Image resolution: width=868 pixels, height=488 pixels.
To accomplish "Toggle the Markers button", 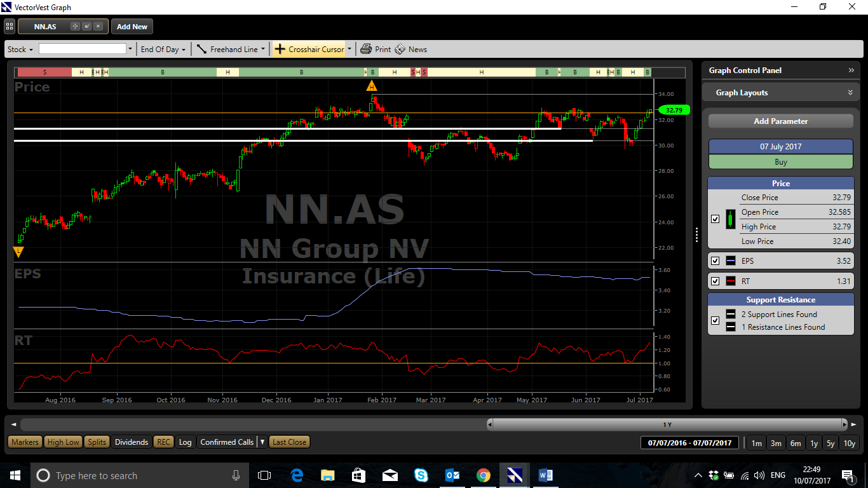I will [25, 442].
